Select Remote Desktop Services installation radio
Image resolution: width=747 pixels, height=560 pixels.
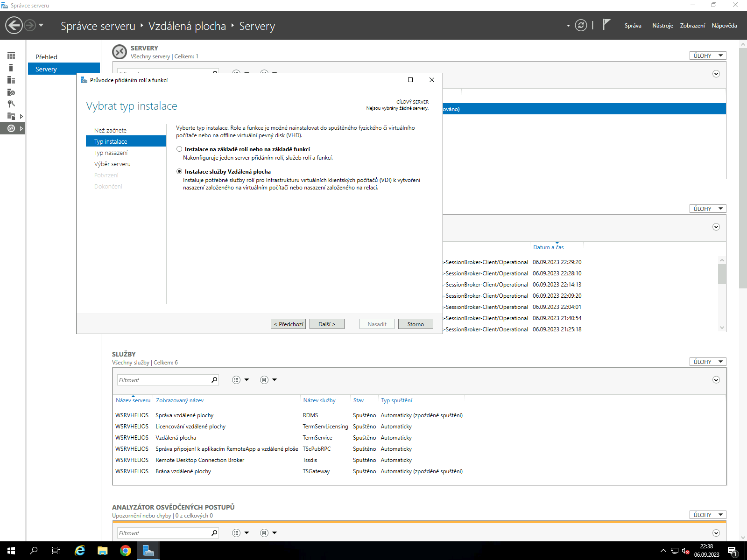click(179, 172)
